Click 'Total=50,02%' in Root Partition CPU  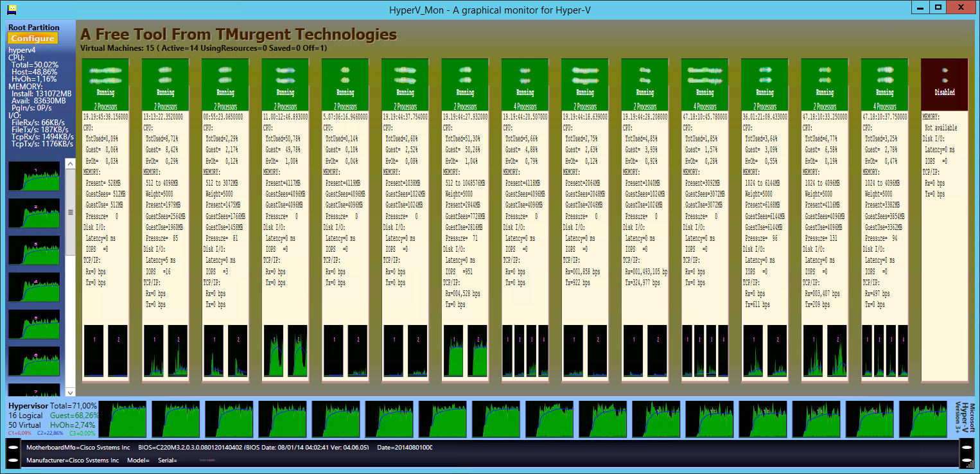click(x=35, y=65)
